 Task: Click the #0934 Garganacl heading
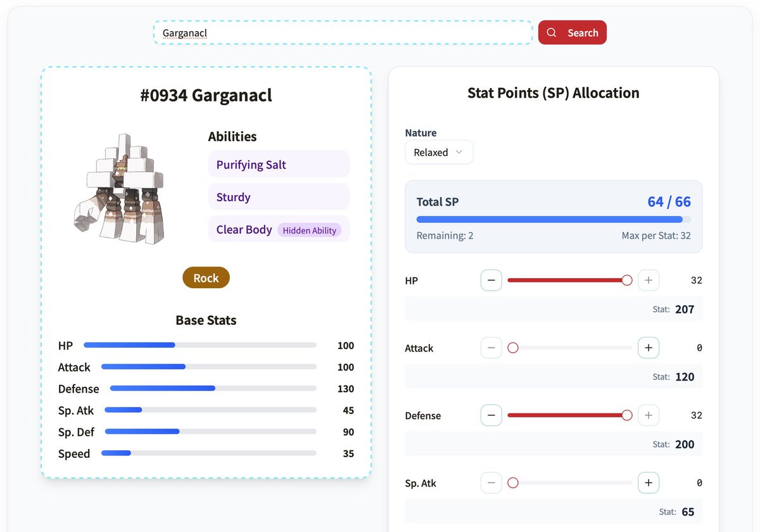206,96
